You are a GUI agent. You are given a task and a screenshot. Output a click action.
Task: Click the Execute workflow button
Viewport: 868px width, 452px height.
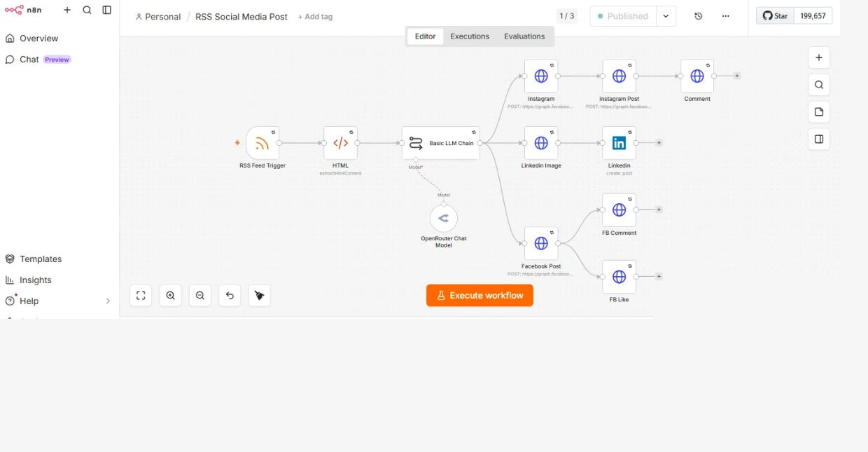[x=479, y=296]
